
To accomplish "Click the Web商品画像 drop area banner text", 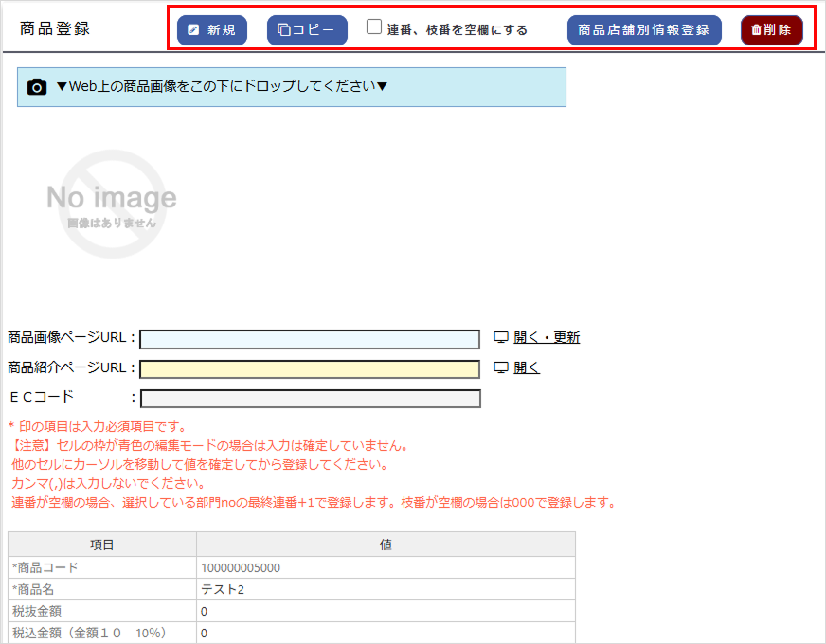I will (x=223, y=87).
